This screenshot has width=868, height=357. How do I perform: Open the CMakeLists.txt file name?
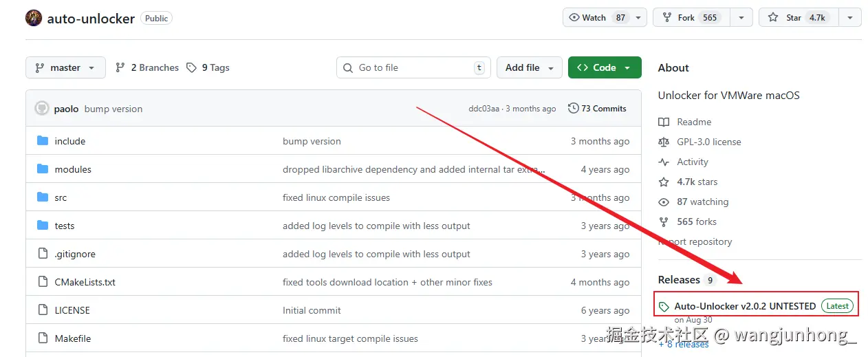(85, 282)
